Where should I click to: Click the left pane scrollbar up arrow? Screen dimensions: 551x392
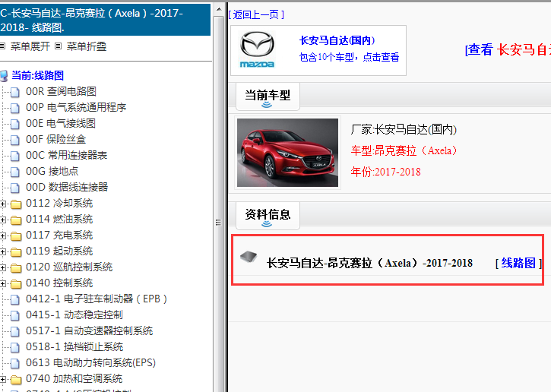[x=219, y=9]
